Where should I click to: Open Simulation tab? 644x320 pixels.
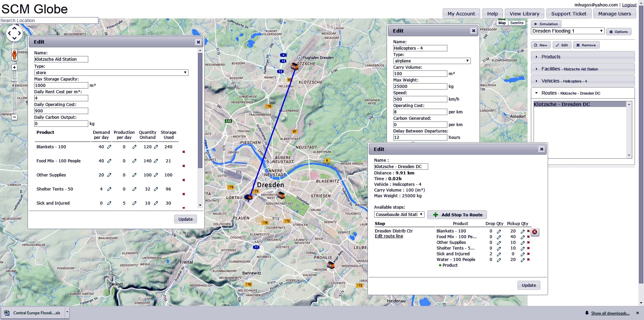coord(546,24)
